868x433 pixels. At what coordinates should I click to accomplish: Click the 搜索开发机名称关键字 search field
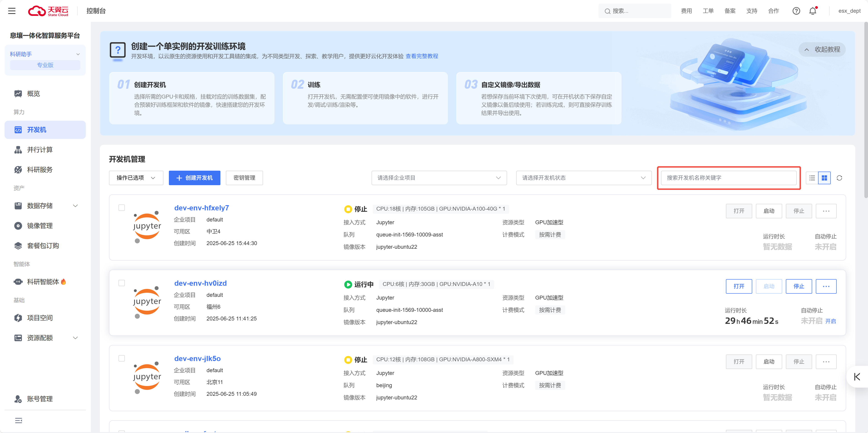coord(728,178)
